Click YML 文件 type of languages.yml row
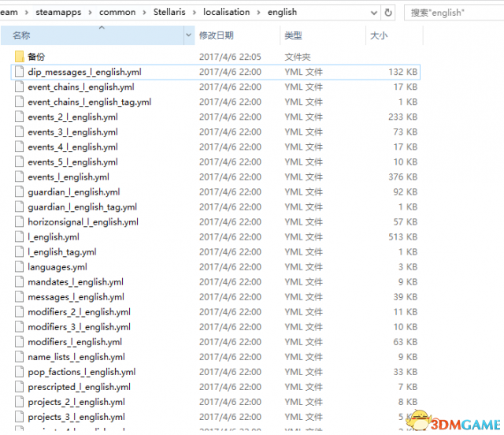Viewport: 504px width, 435px height. 303,266
